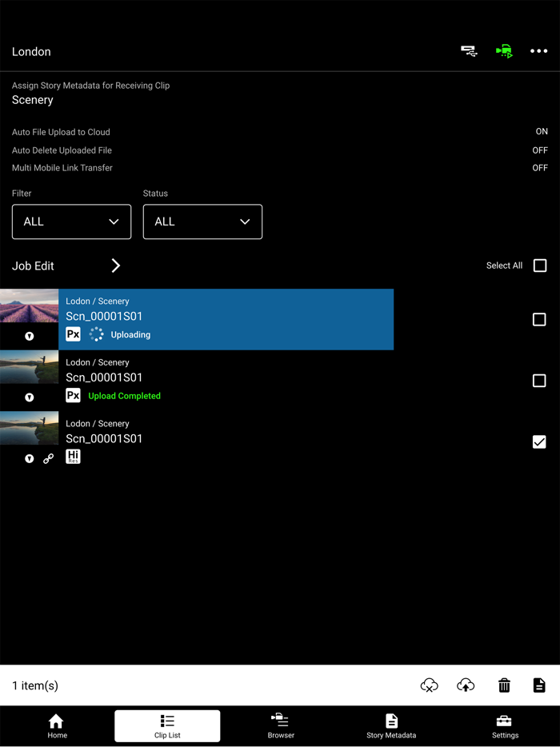This screenshot has height=747, width=560.
Task: Check the Select All checkbox
Action: pos(539,266)
